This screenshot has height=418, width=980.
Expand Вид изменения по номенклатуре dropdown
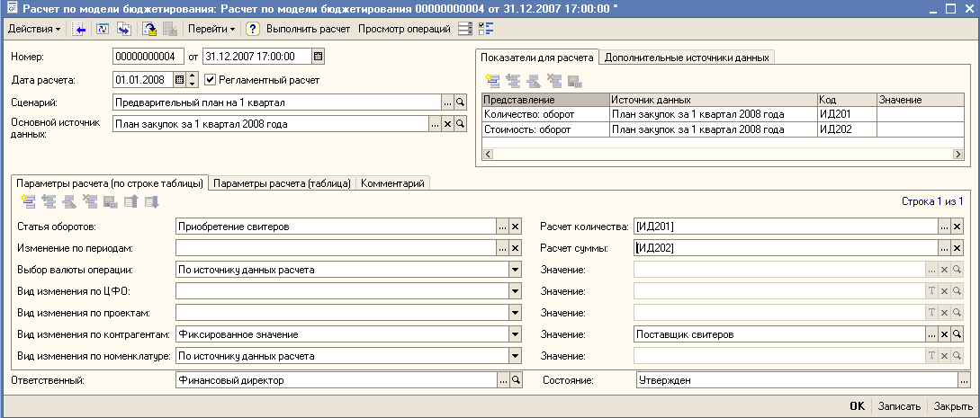pos(516,356)
